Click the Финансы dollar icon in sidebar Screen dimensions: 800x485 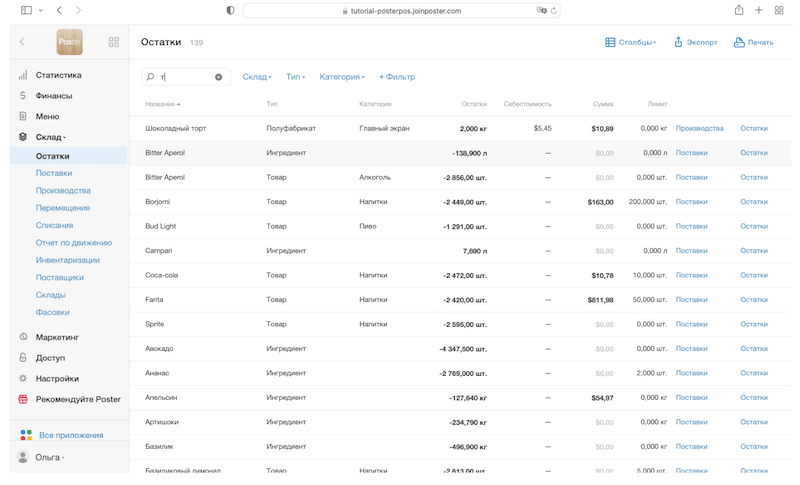tap(23, 96)
